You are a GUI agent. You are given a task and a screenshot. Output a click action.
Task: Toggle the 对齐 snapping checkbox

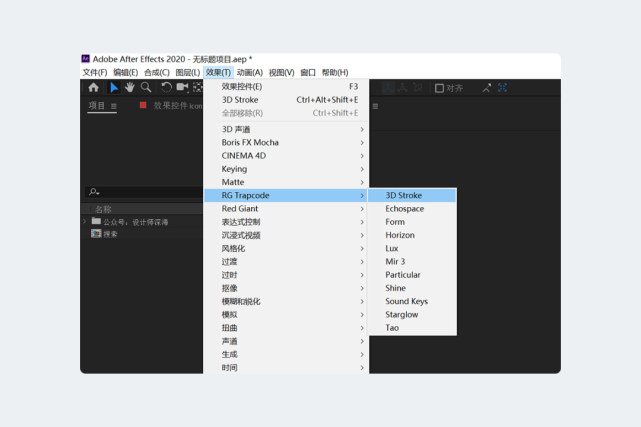439,88
